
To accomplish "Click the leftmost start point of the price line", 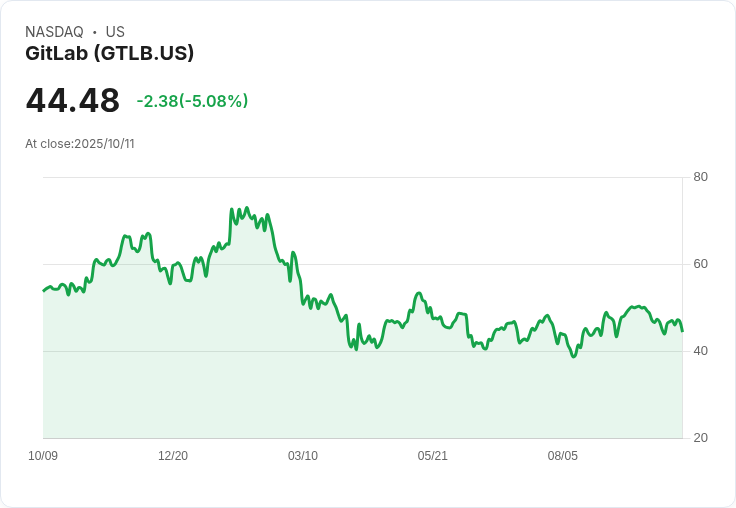I will click(43, 291).
